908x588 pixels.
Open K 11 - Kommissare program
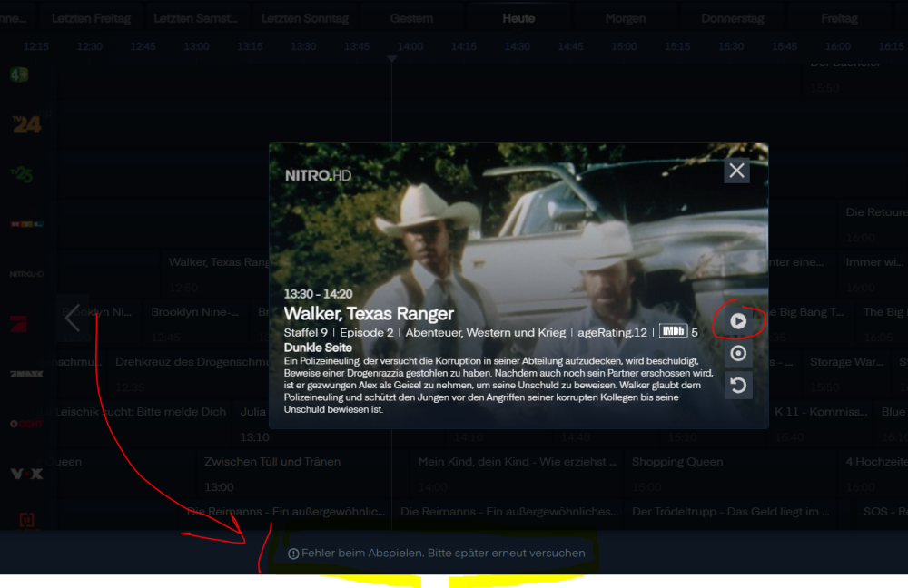[x=820, y=424]
